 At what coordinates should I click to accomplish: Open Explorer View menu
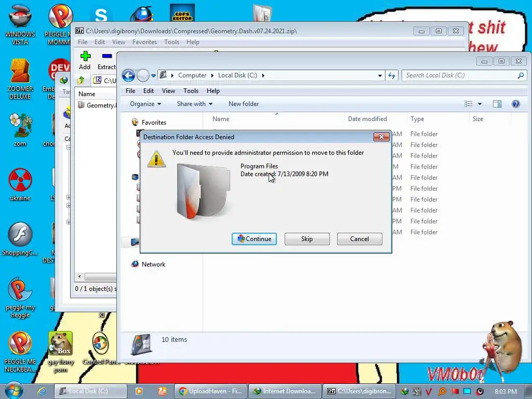click(x=168, y=91)
